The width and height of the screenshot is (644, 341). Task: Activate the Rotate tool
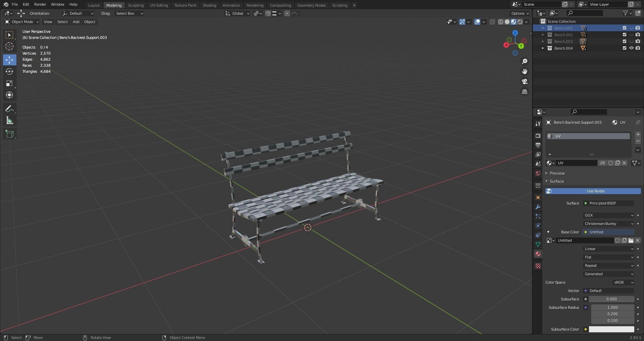pyautogui.click(x=9, y=71)
